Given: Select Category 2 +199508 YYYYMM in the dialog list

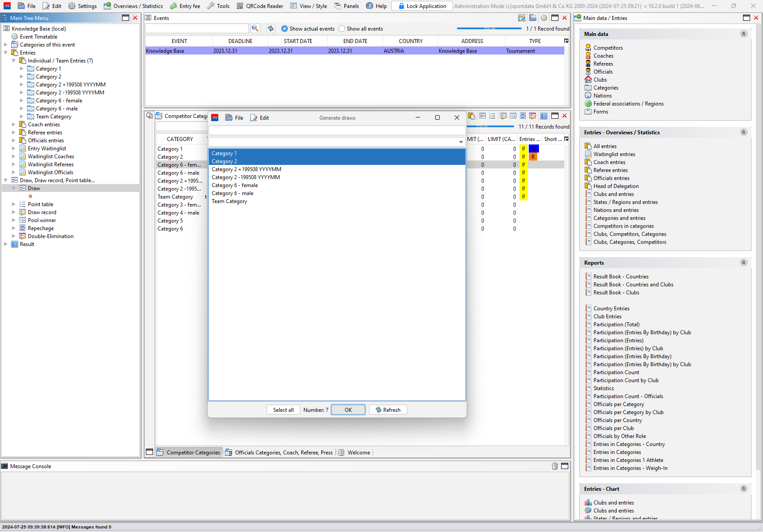Looking at the screenshot, I should click(x=337, y=169).
